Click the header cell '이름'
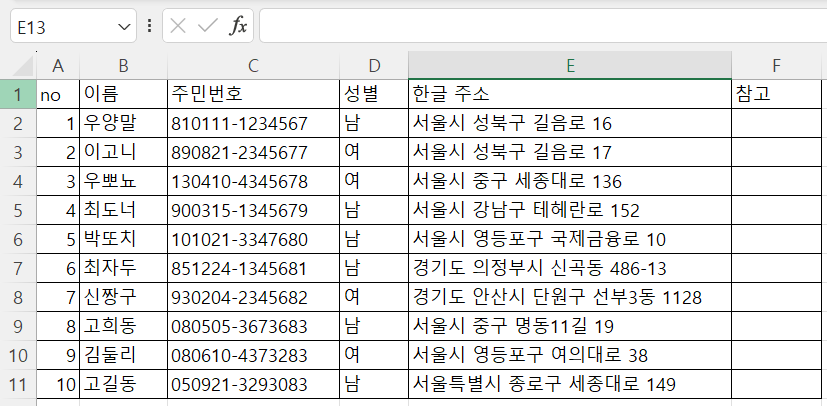The height and width of the screenshot is (406, 827). [123, 94]
